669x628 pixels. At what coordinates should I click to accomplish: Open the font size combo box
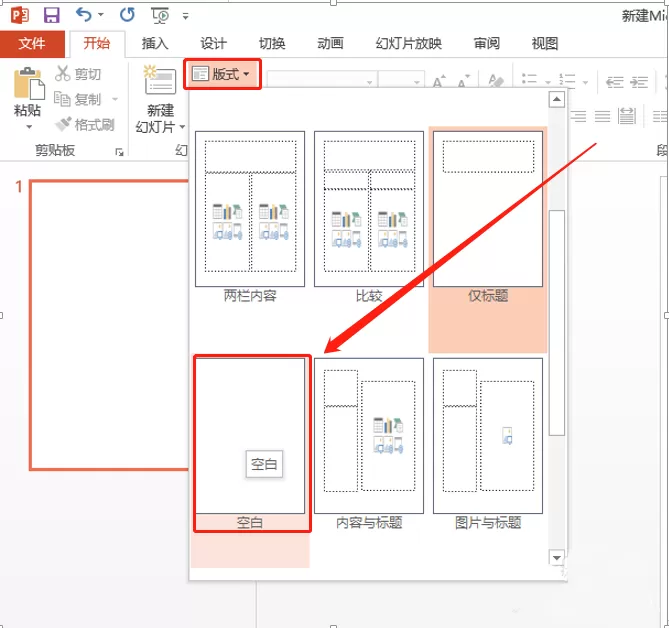coord(401,80)
